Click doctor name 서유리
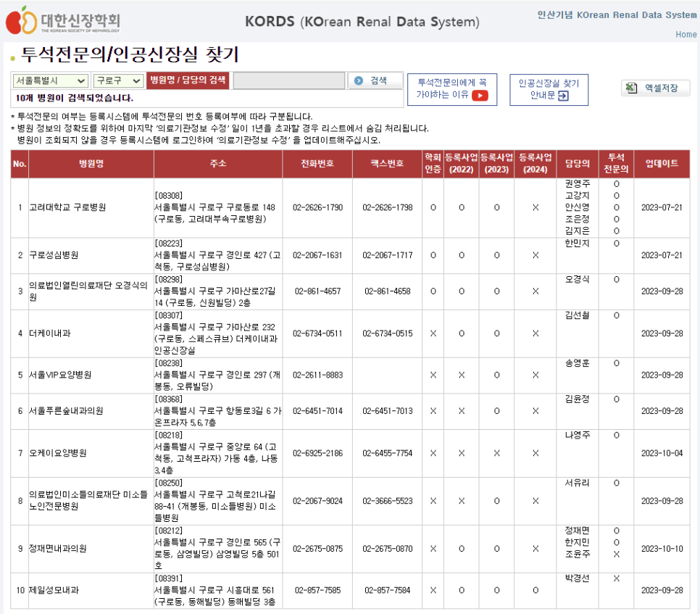Screen dimensions: 700x614 (x=578, y=483)
